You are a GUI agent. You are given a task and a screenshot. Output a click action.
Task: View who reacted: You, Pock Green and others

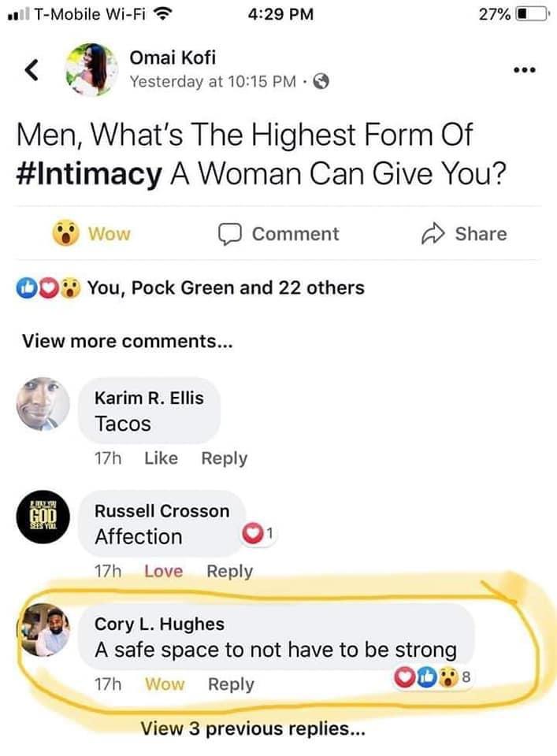pos(225,288)
